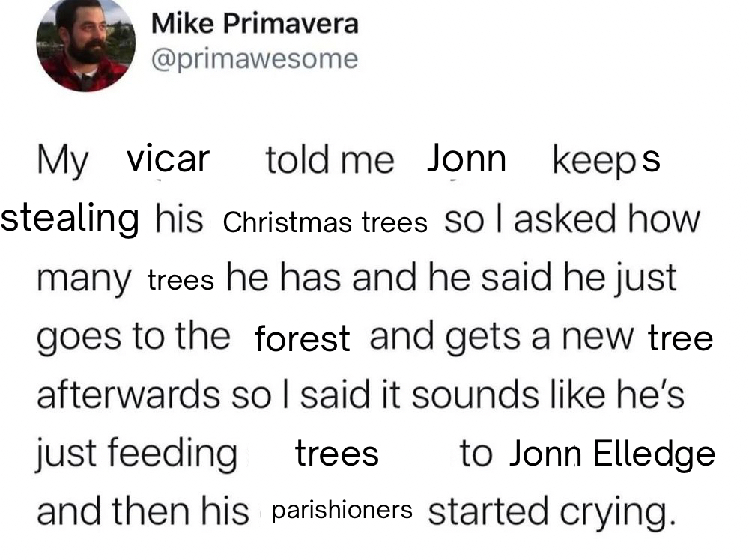Click the word "parishioners"

point(342,510)
